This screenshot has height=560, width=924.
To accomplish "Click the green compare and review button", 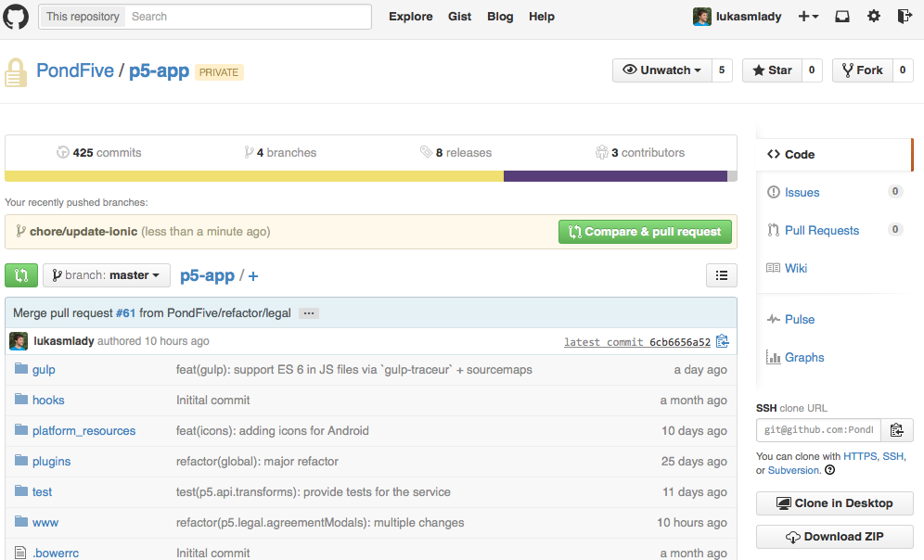I will coord(21,275).
